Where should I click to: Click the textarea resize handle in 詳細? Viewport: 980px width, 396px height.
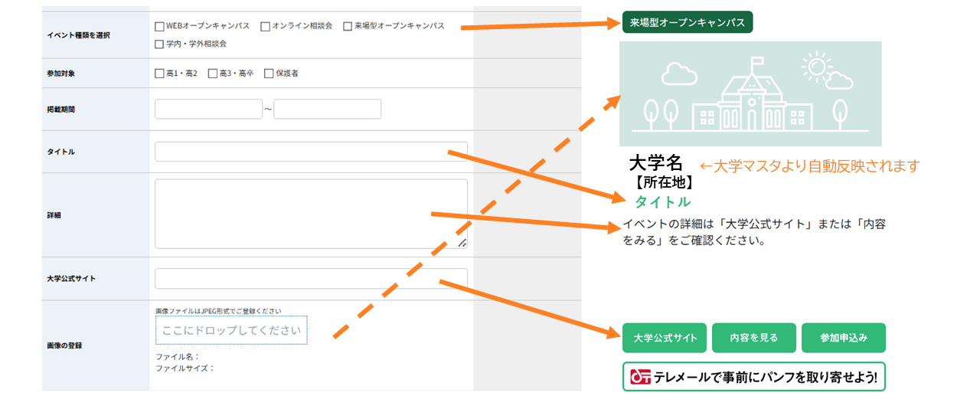click(462, 243)
